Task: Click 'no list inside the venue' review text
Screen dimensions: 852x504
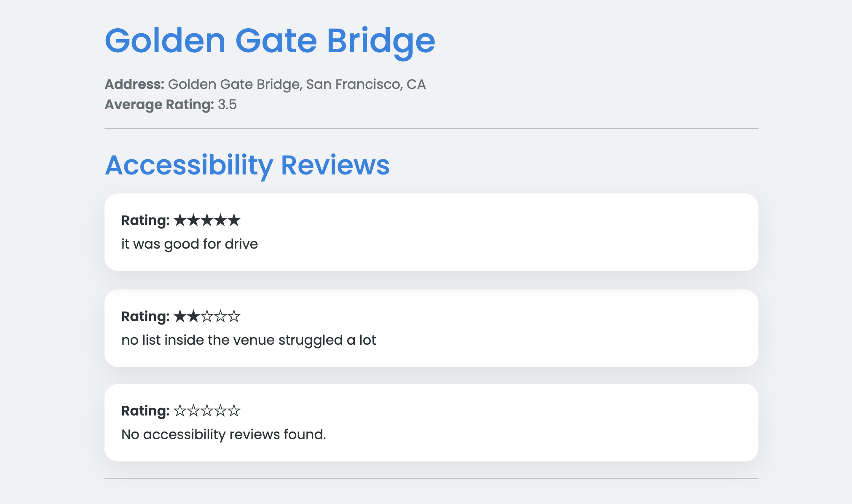Action: 249,340
